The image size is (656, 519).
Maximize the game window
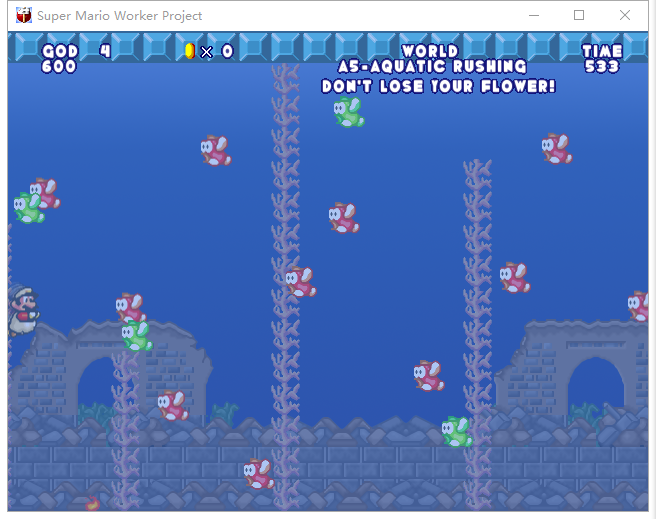coord(579,15)
